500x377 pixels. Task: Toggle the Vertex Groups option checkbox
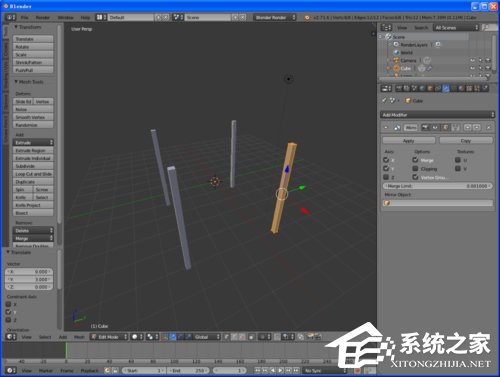coord(415,177)
